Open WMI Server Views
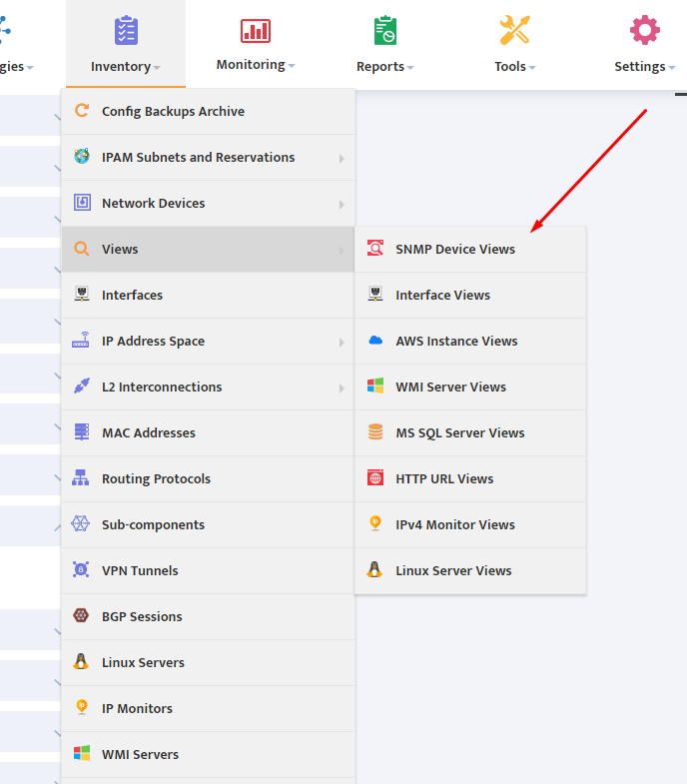Viewport: 687px width, 784px height. point(470,387)
